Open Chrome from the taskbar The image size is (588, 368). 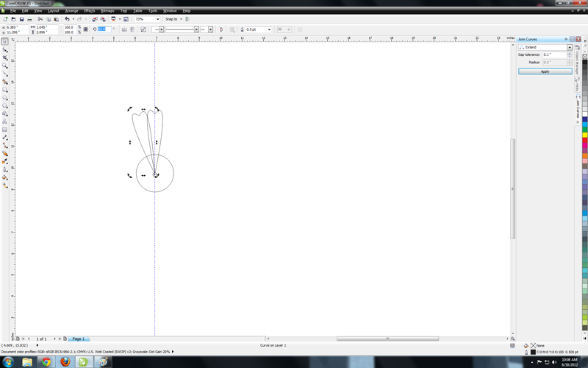click(46, 362)
